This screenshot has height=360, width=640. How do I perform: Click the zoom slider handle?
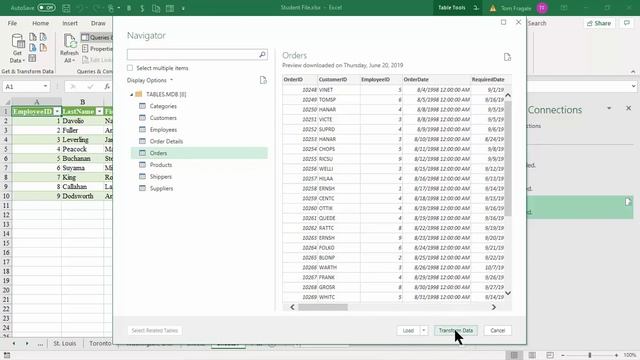(x=590, y=355)
